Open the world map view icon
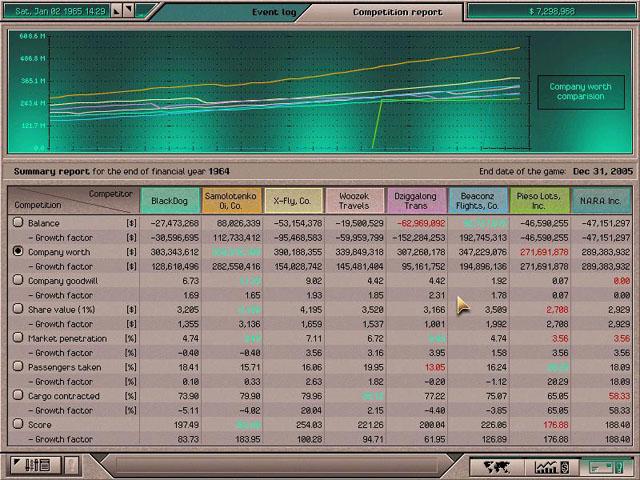 (x=497, y=466)
